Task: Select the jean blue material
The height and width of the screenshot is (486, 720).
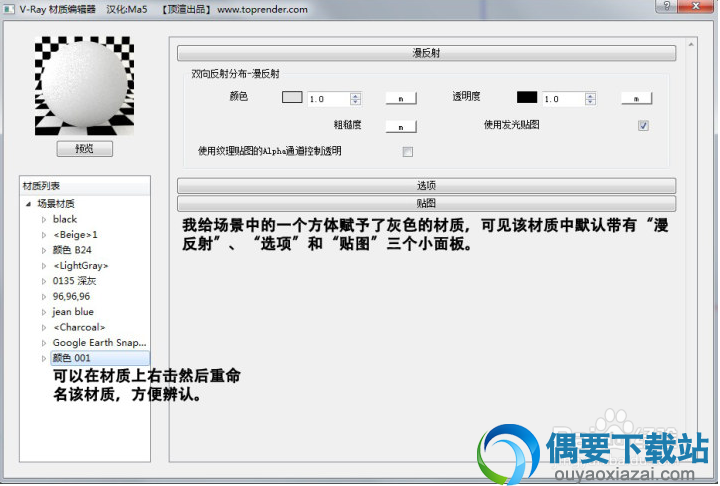Action: click(73, 312)
